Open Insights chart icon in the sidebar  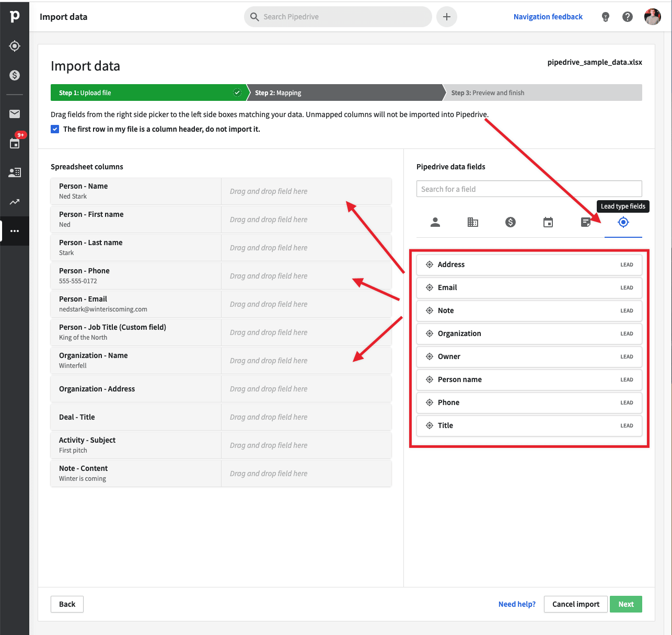15,202
